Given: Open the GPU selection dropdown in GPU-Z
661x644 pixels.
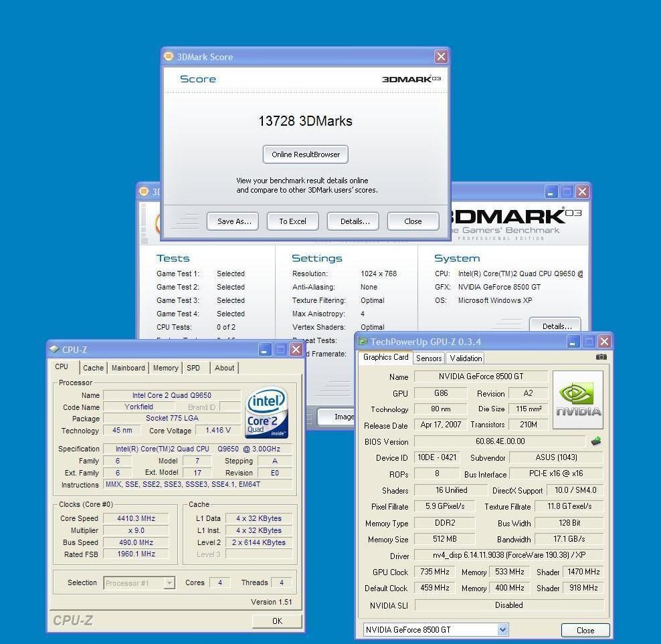Looking at the screenshot, I should coord(502,630).
